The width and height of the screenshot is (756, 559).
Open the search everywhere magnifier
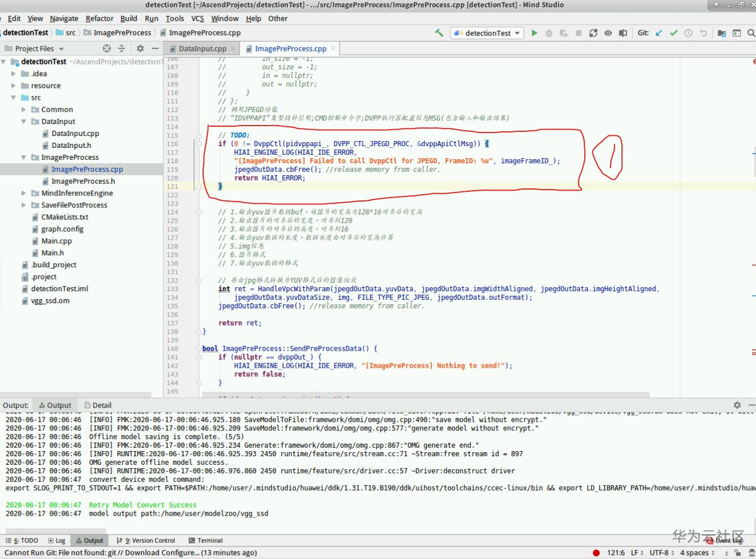click(751, 33)
